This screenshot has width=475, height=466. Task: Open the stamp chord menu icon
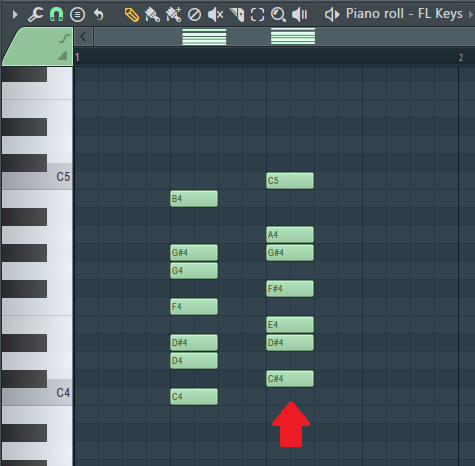coord(77,15)
